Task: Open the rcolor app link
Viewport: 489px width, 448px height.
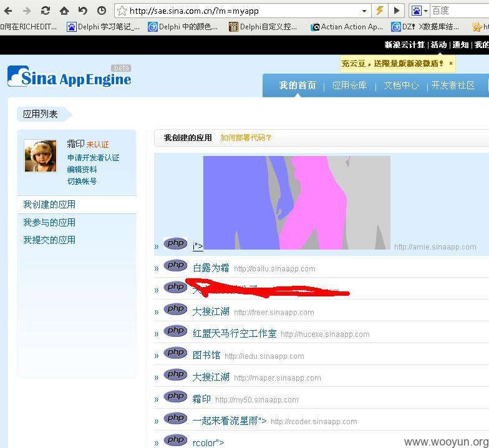Action: click(208, 443)
